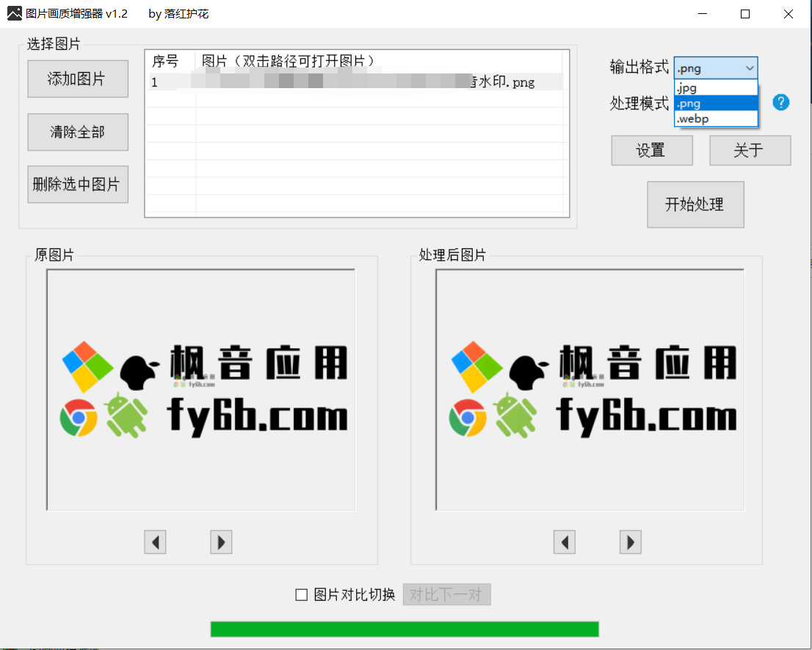Show next image in 原图片 panel
This screenshot has width=812, height=650.
click(x=221, y=542)
